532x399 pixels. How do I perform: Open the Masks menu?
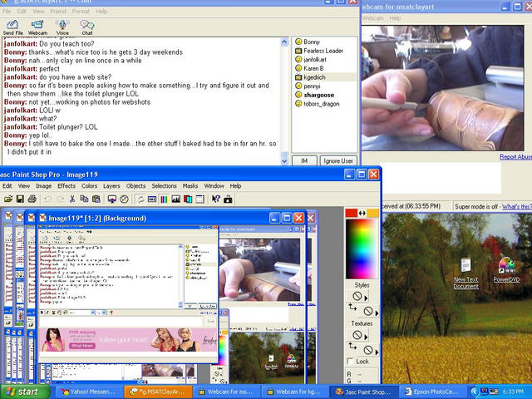click(190, 186)
